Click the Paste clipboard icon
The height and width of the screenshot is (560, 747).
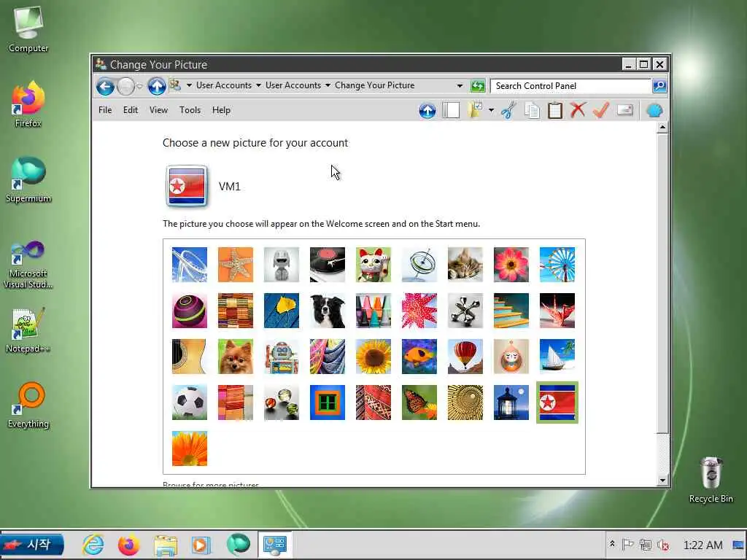coord(555,111)
